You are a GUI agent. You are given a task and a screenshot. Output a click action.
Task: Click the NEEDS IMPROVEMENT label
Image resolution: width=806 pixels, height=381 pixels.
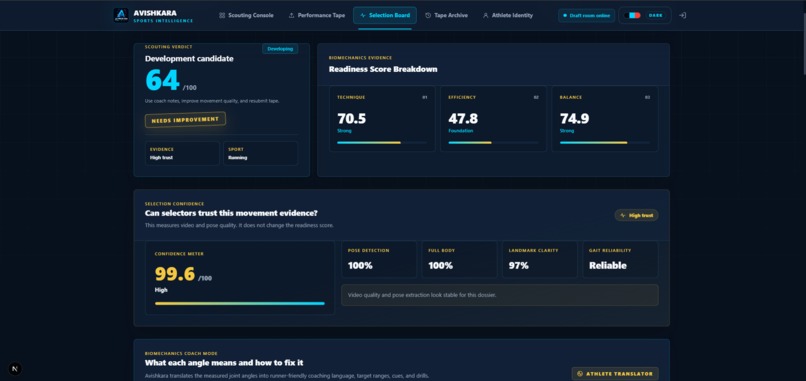pyautogui.click(x=185, y=120)
